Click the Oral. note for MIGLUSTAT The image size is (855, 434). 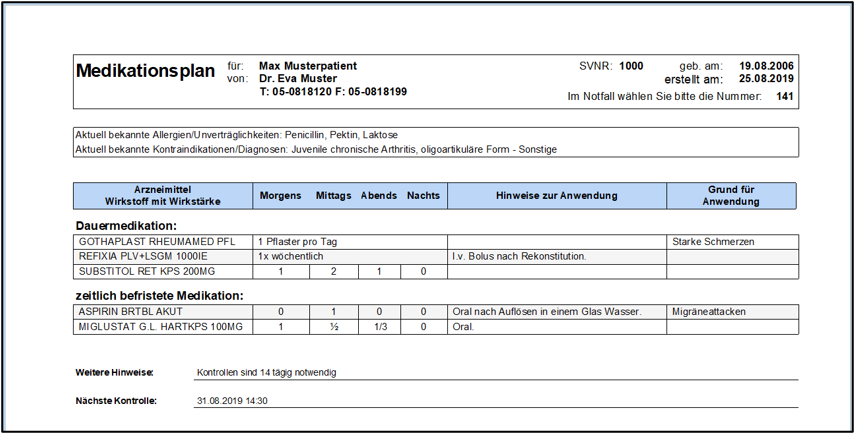click(x=463, y=328)
